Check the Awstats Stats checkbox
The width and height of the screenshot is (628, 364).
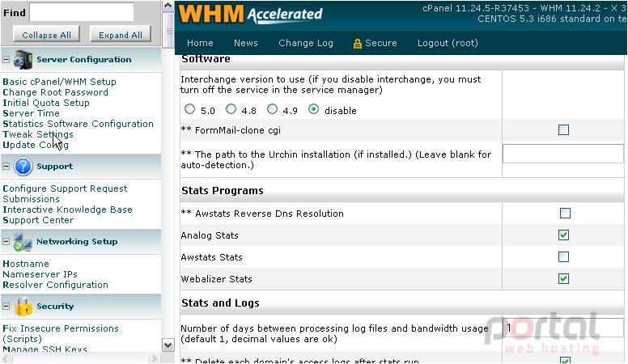coord(563,256)
